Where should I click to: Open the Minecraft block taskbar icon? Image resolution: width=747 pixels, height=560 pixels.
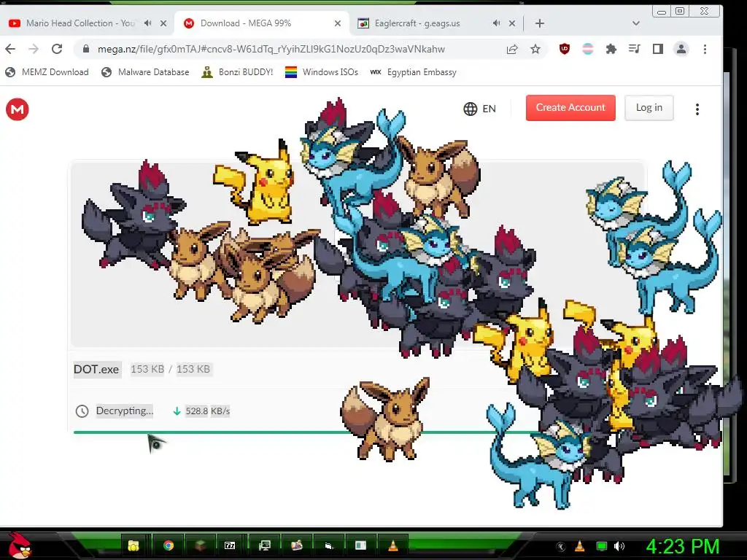click(x=200, y=545)
